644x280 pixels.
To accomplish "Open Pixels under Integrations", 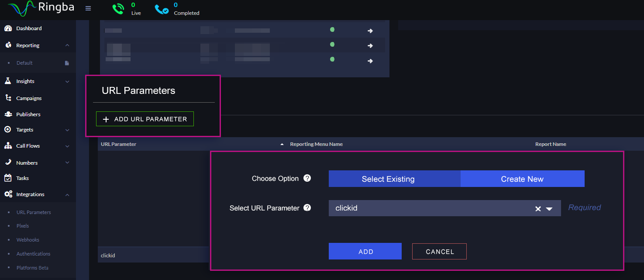I will [x=23, y=226].
